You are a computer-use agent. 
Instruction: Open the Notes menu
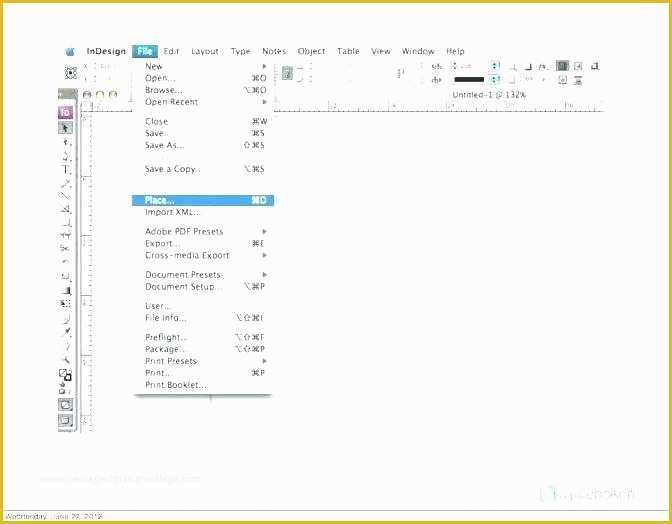[x=274, y=51]
